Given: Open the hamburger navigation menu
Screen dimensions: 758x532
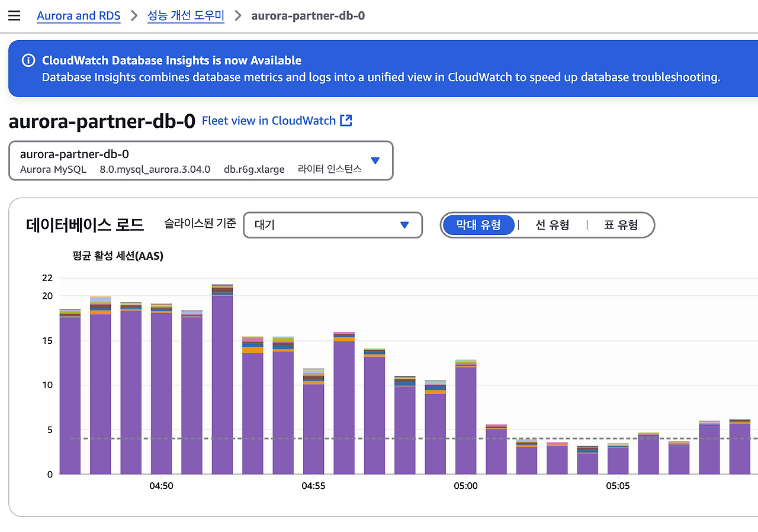Looking at the screenshot, I should pyautogui.click(x=14, y=15).
